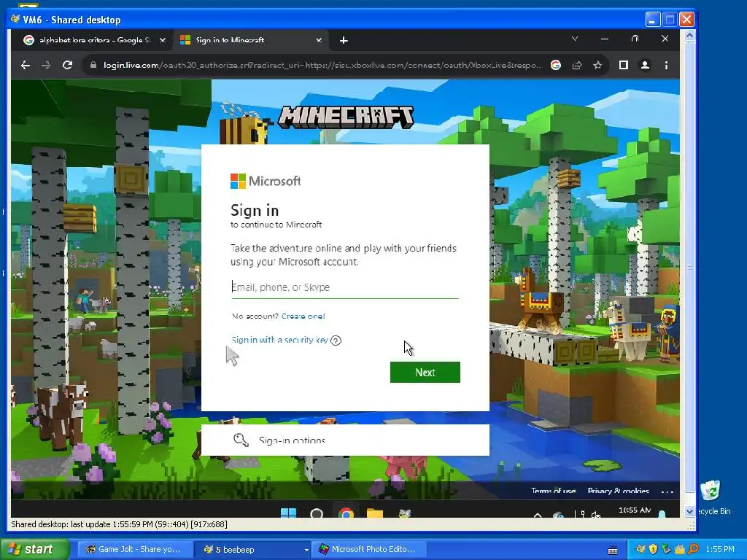Click the 10:55 AM clock in remote taskbar
Image resolution: width=747 pixels, height=560 pixels.
point(635,510)
